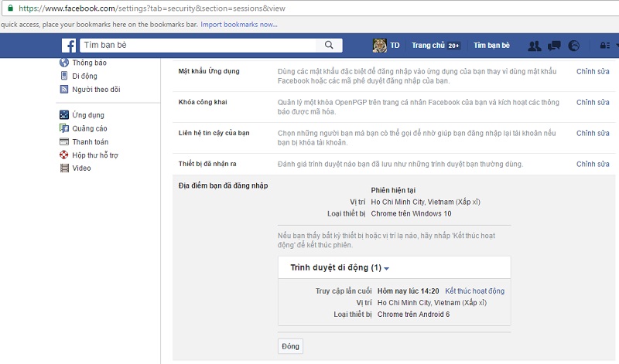Viewport: 619px width, 364px height.
Task: Open the messages icon in header
Action: coord(554,46)
